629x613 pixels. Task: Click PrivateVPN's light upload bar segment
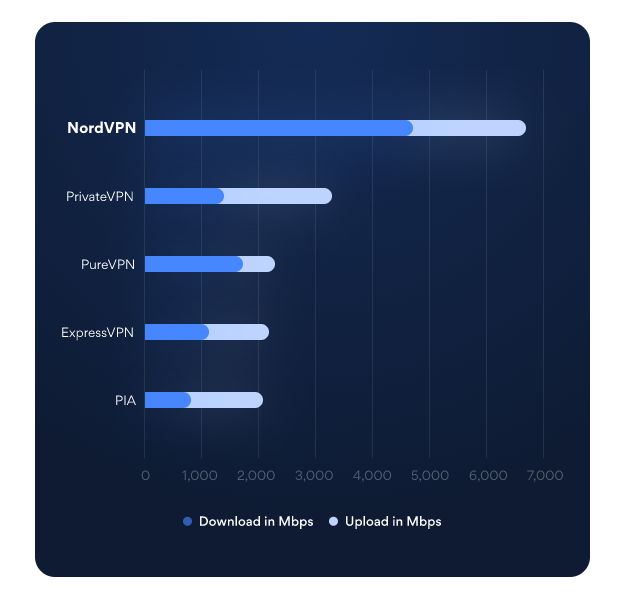pos(277,196)
